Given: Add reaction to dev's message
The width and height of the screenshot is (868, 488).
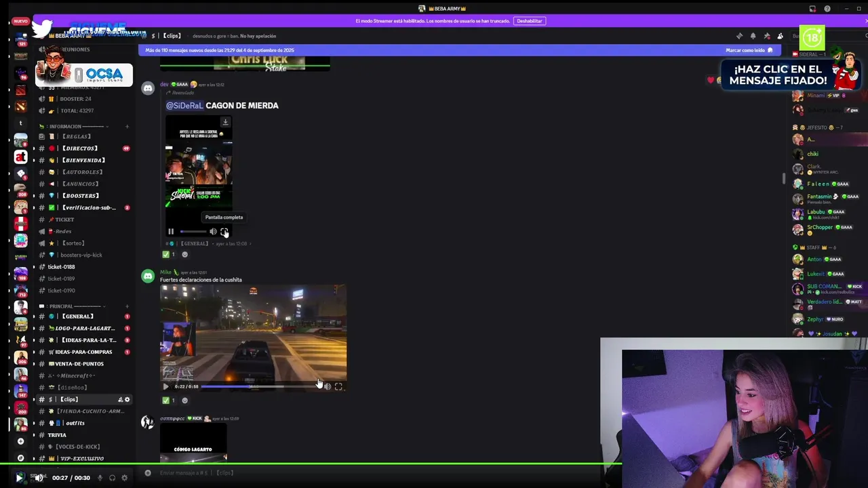Looking at the screenshot, I should (x=184, y=255).
